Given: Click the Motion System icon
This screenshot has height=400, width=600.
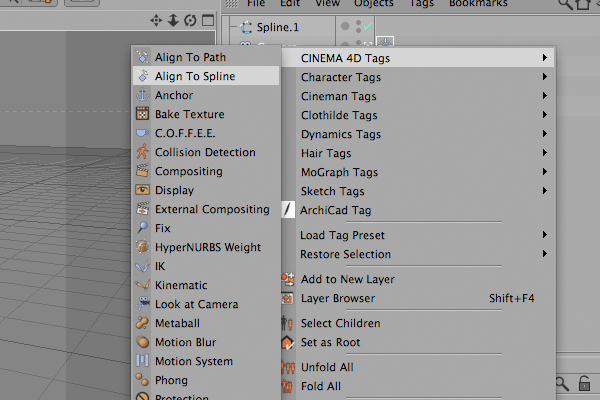Looking at the screenshot, I should (x=142, y=361).
